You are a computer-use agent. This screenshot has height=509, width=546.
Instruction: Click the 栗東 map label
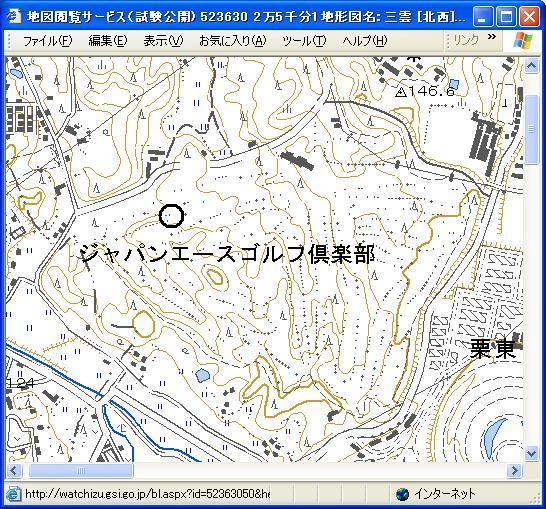[493, 349]
